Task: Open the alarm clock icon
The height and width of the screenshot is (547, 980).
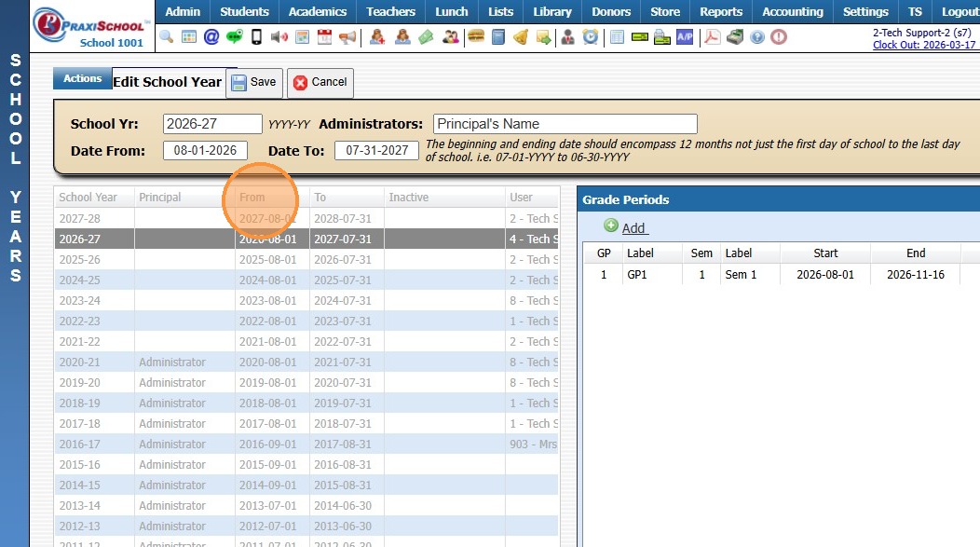Action: (x=590, y=37)
